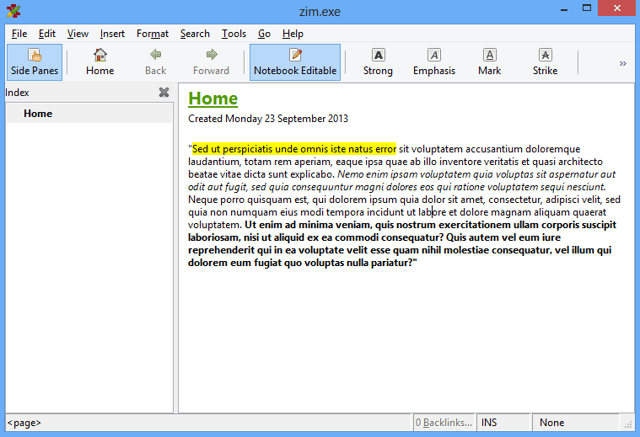The width and height of the screenshot is (640, 437).
Task: Apply Mark highlight formatting
Action: pyautogui.click(x=489, y=62)
